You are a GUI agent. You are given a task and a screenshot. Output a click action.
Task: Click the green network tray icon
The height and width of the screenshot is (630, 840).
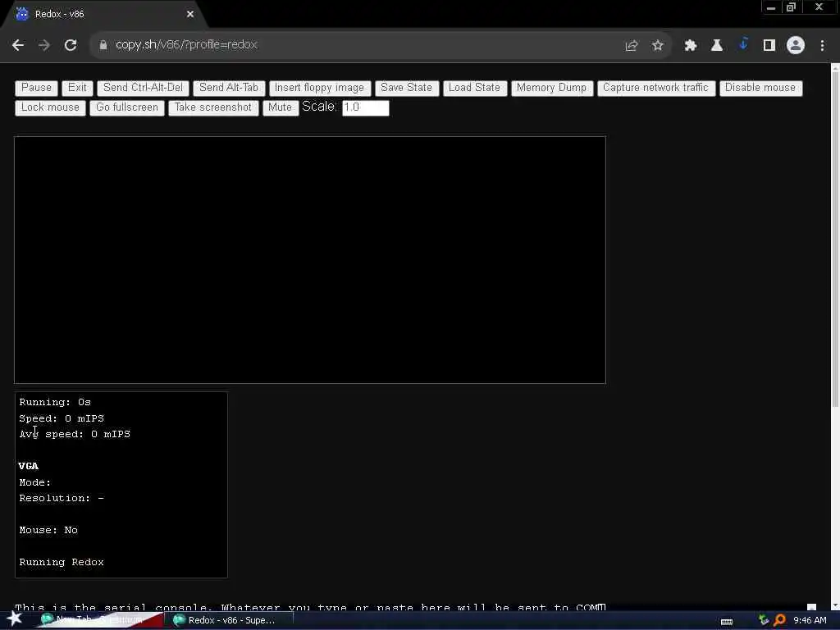[764, 620]
